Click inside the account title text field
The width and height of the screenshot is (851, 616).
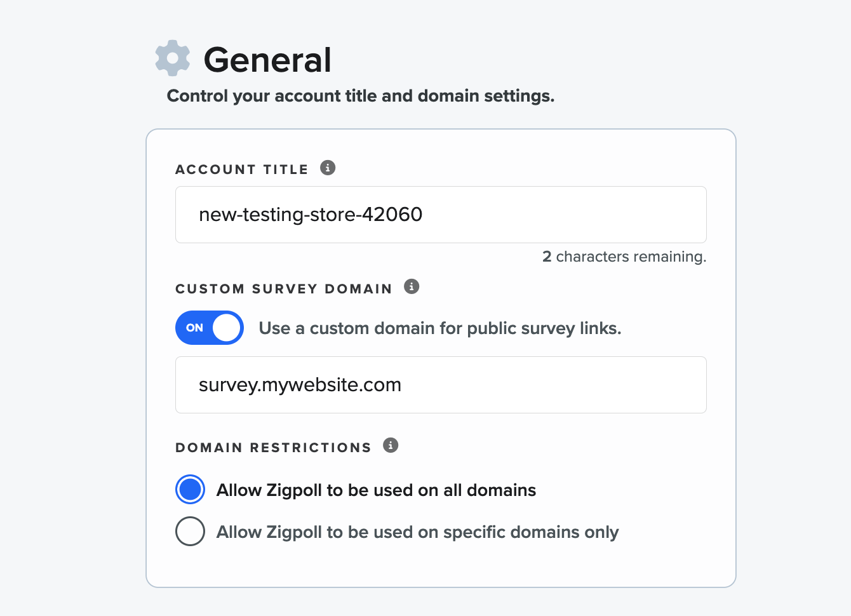coord(441,215)
